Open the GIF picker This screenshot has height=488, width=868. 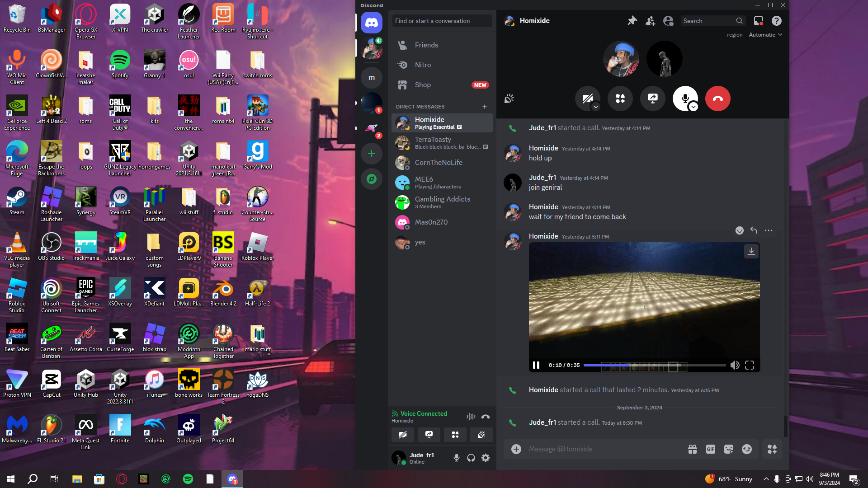point(710,449)
